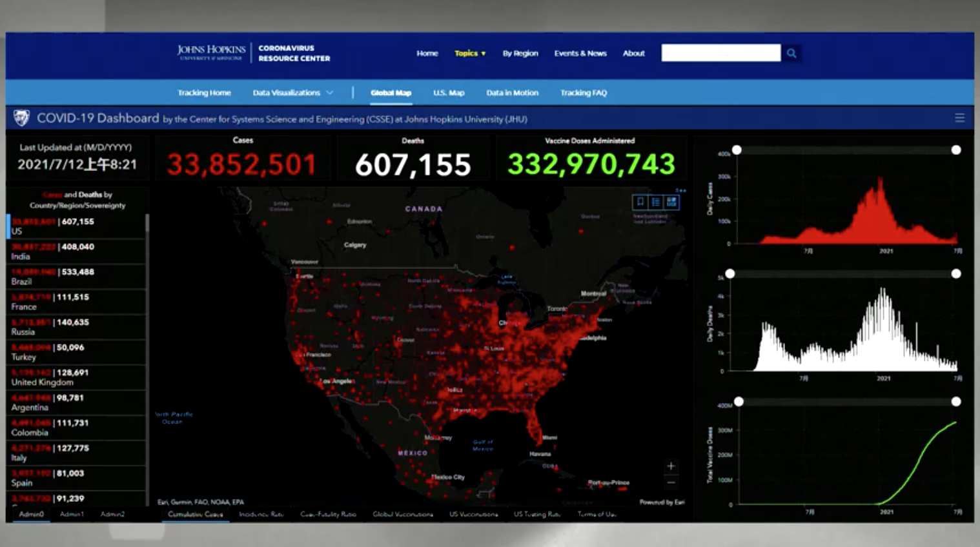Select the Brazil row in country list
This screenshot has width=980, height=547.
pos(77,277)
